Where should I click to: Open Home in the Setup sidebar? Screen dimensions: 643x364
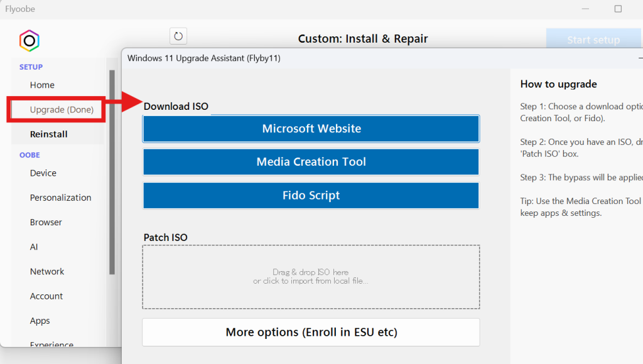[42, 85]
